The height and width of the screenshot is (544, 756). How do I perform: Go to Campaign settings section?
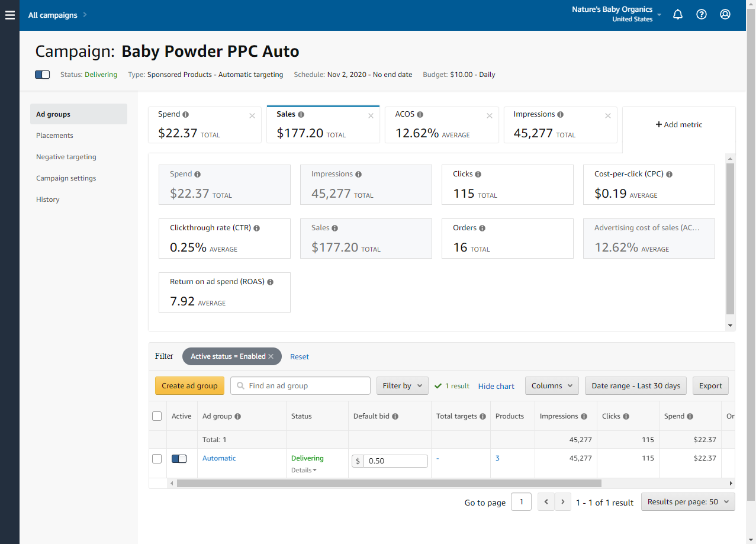click(x=66, y=178)
